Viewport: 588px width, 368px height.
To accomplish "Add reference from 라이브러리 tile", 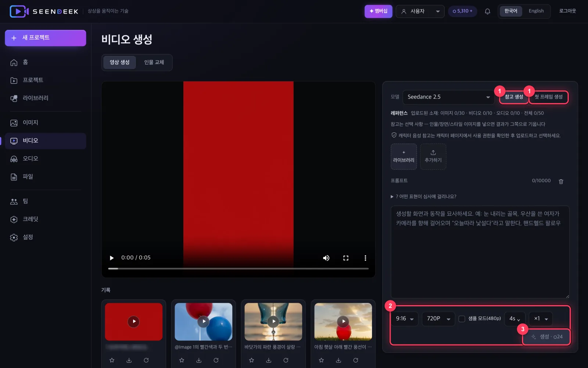I will tap(404, 156).
